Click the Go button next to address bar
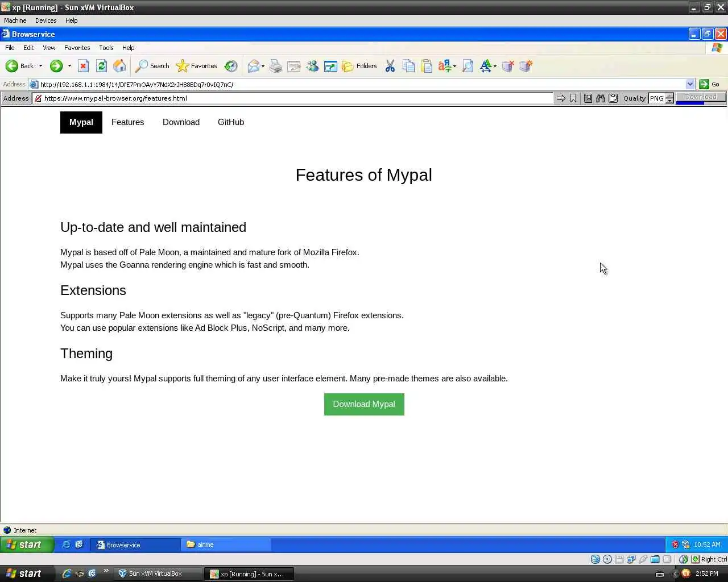This screenshot has width=728, height=582. pos(709,84)
